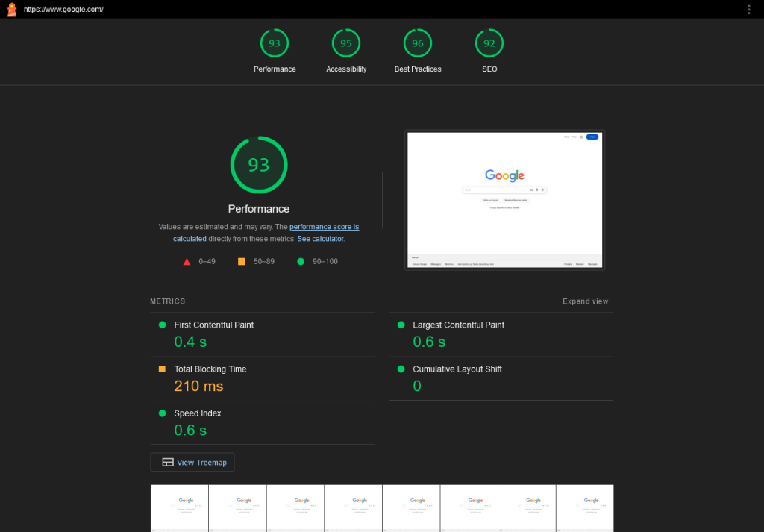
Task: Click the Google page screenshot preview
Action: coord(504,200)
